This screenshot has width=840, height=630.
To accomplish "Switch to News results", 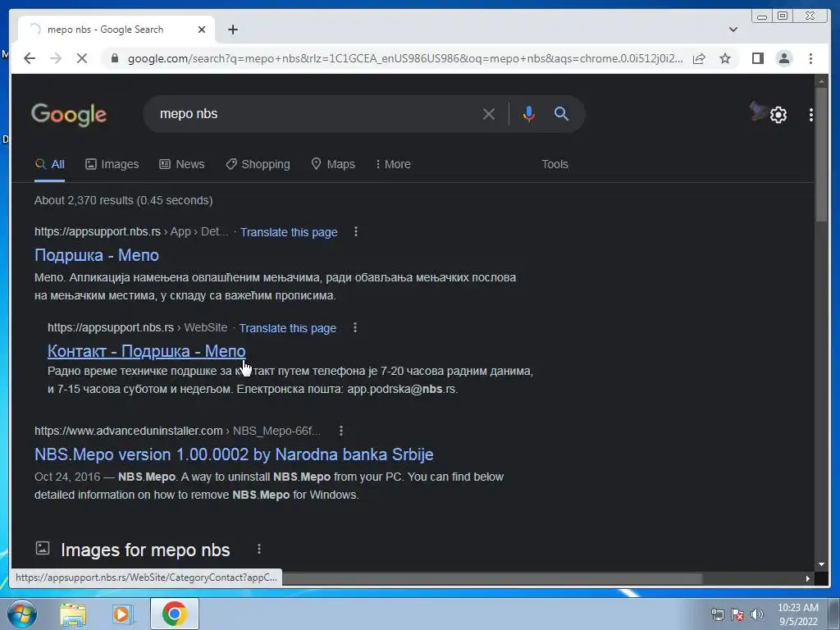I will click(x=182, y=164).
